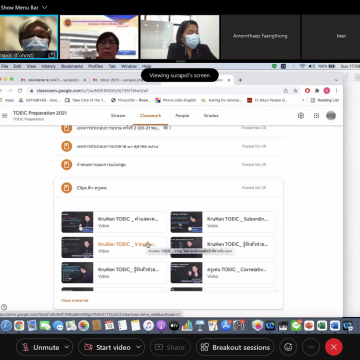360x360 pixels.
Task: Open the Google apps grid icon
Action: point(316,116)
